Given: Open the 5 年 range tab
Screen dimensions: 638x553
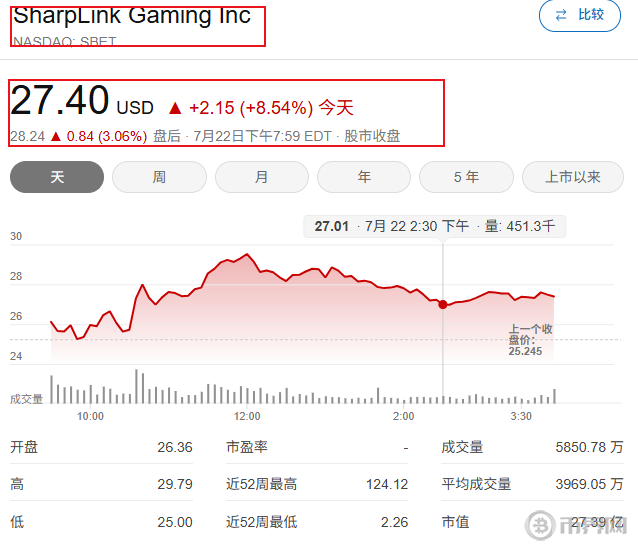Looking at the screenshot, I should pos(466,177).
